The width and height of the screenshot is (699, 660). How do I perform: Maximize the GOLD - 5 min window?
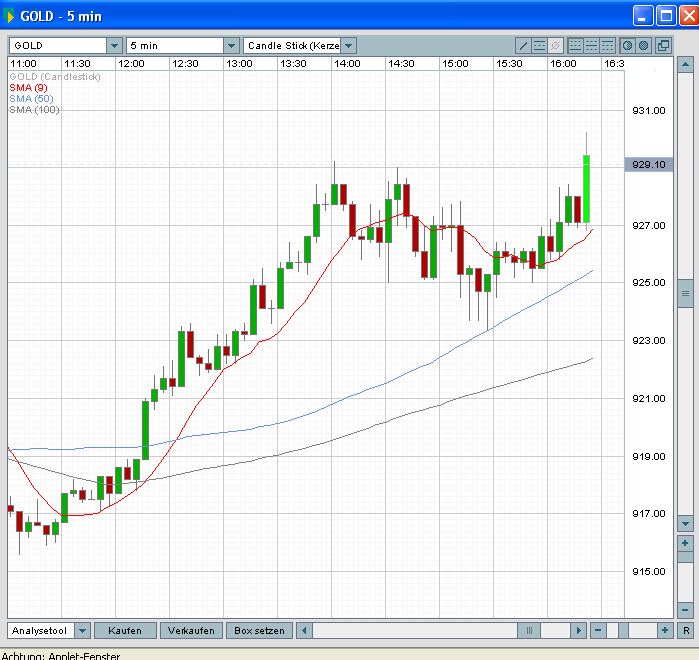666,16
